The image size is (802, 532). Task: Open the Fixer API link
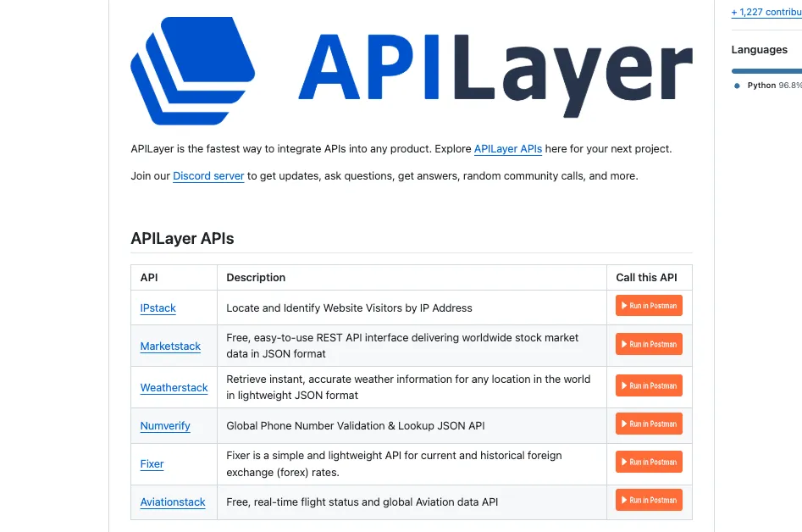pos(152,464)
